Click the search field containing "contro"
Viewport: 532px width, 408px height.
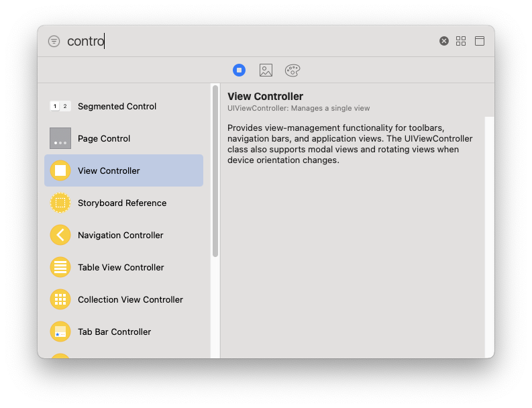click(x=251, y=41)
